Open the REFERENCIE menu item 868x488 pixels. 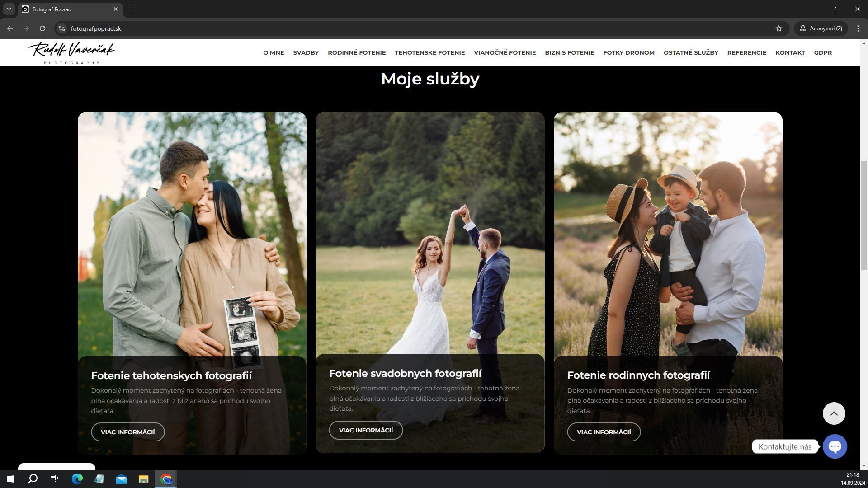click(747, 53)
